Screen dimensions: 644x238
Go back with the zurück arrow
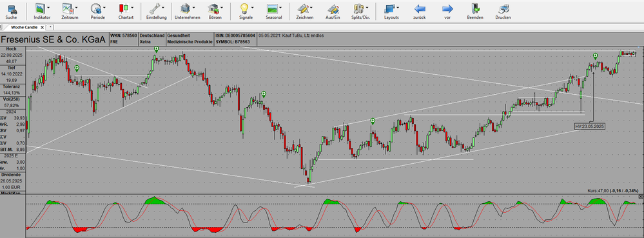[419, 8]
